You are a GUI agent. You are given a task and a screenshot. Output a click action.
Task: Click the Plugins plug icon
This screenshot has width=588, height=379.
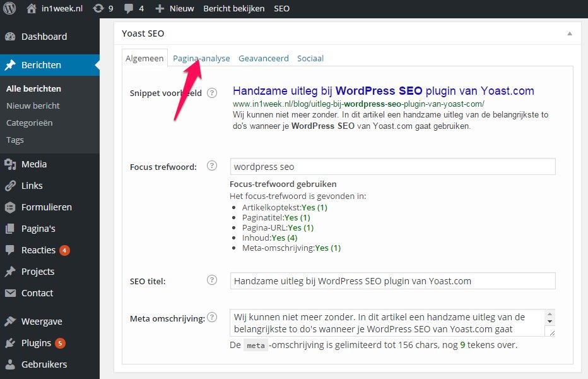click(10, 343)
